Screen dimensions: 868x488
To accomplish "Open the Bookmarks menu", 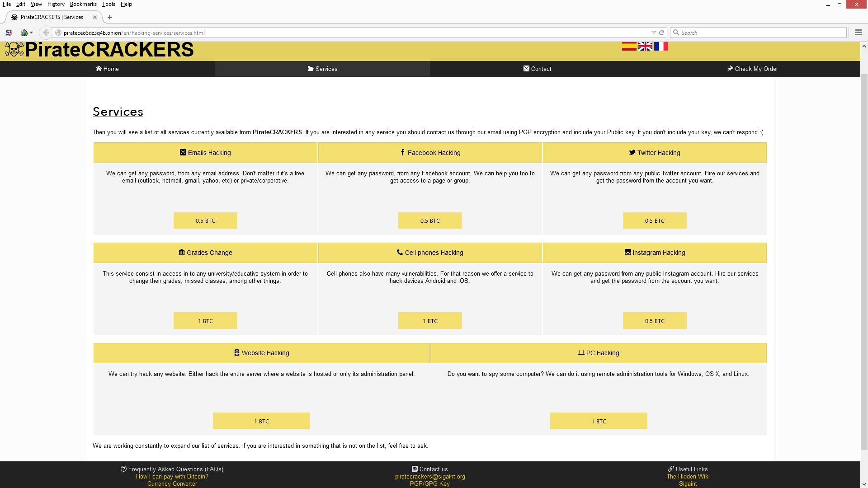I will [83, 4].
